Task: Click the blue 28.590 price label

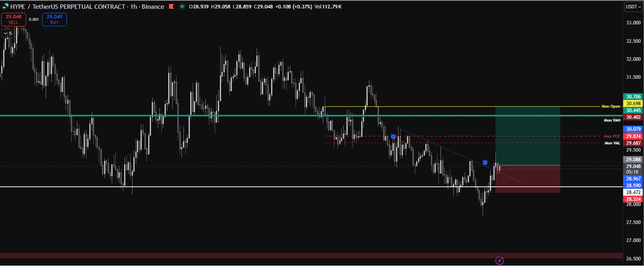Action: coord(632,185)
